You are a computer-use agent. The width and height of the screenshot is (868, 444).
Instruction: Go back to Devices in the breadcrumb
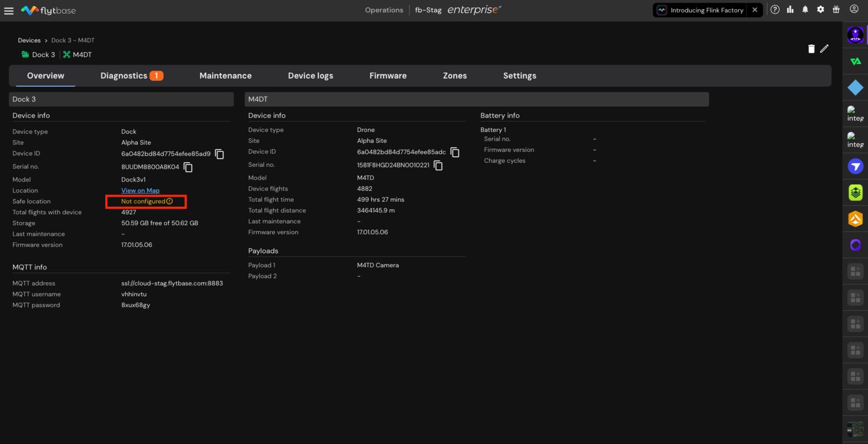click(x=29, y=40)
